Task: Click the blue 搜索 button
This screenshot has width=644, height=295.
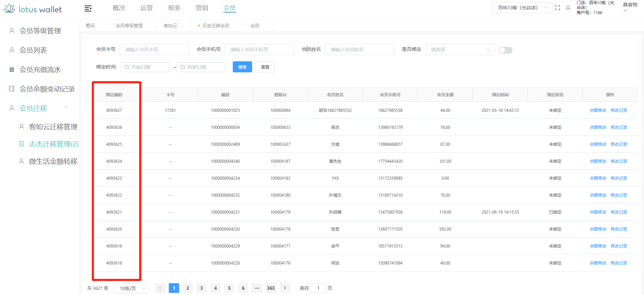Action: coord(242,67)
